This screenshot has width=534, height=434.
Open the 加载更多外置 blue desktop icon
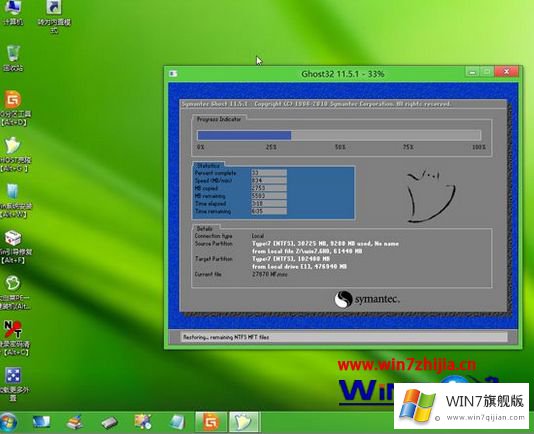pyautogui.click(x=14, y=384)
